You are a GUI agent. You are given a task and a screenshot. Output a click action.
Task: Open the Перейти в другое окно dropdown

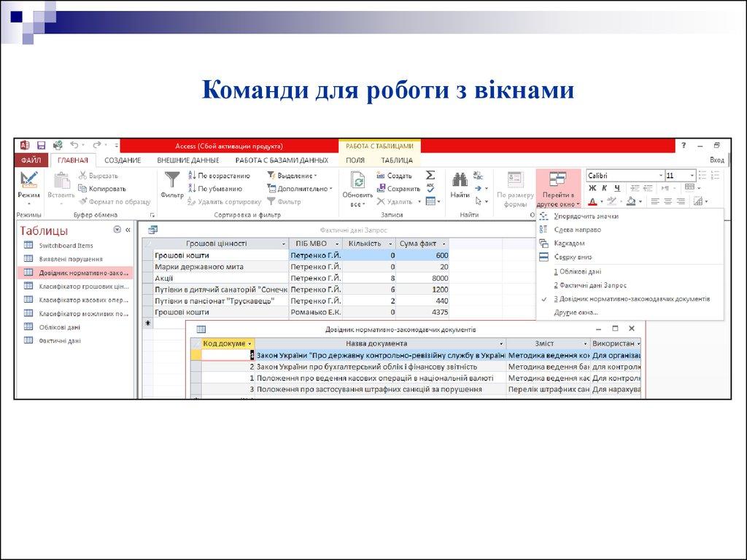[x=558, y=191]
